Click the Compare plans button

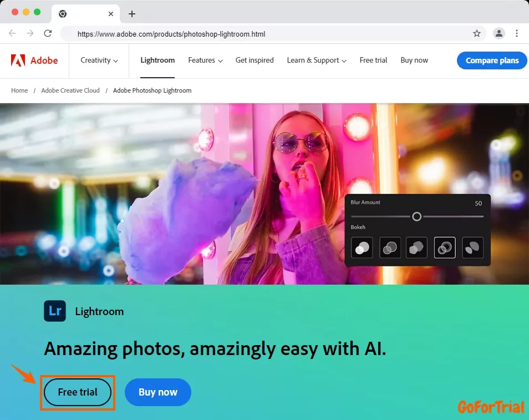click(x=492, y=60)
